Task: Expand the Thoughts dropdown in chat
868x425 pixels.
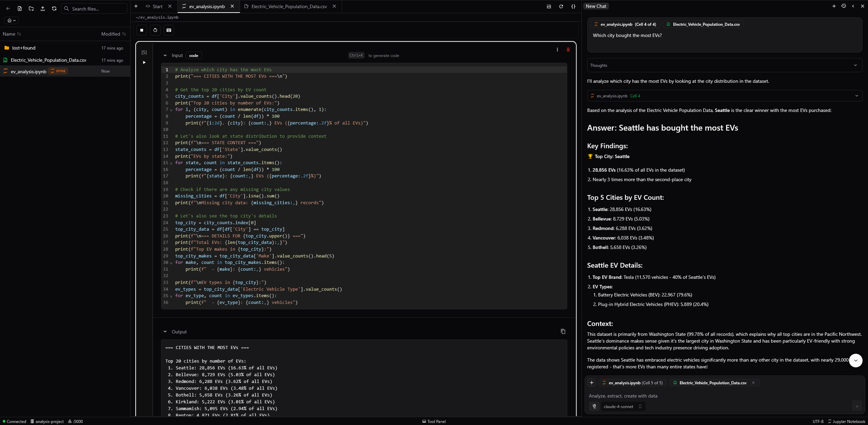Action: [855, 65]
